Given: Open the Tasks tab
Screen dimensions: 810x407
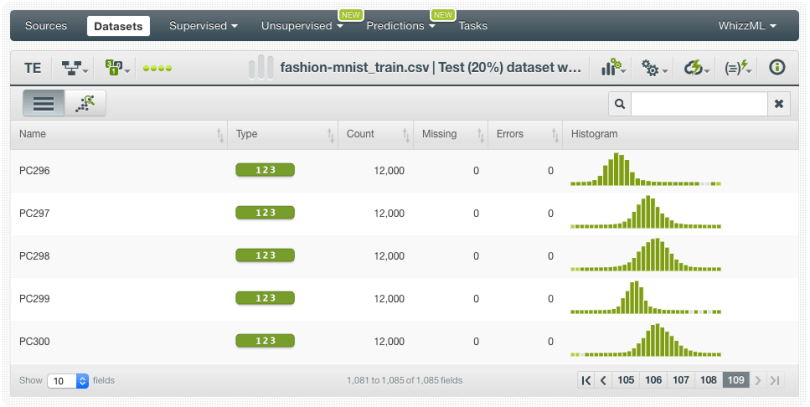Looking at the screenshot, I should pyautogui.click(x=473, y=26).
